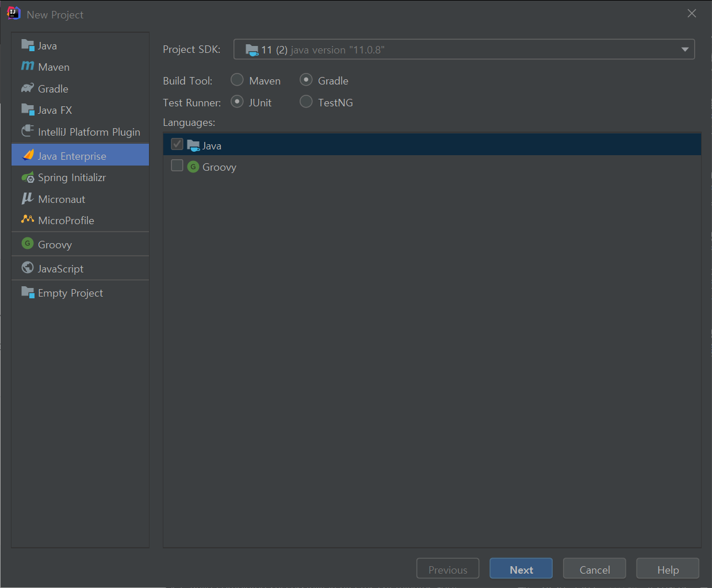
Task: Click the JavaScript globe icon
Action: (28, 267)
